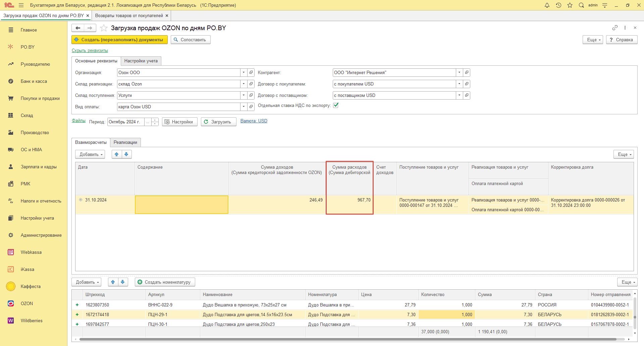Select highlighted Содержание cell in 31.10.2024 row

(181, 205)
